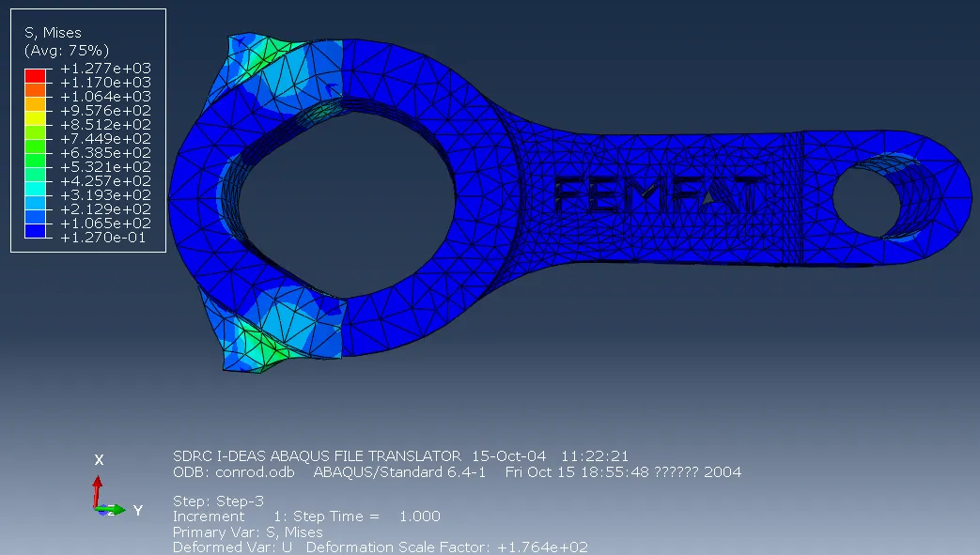
Task: Click the 'ODB: conrod.odb' text
Action: (234, 471)
